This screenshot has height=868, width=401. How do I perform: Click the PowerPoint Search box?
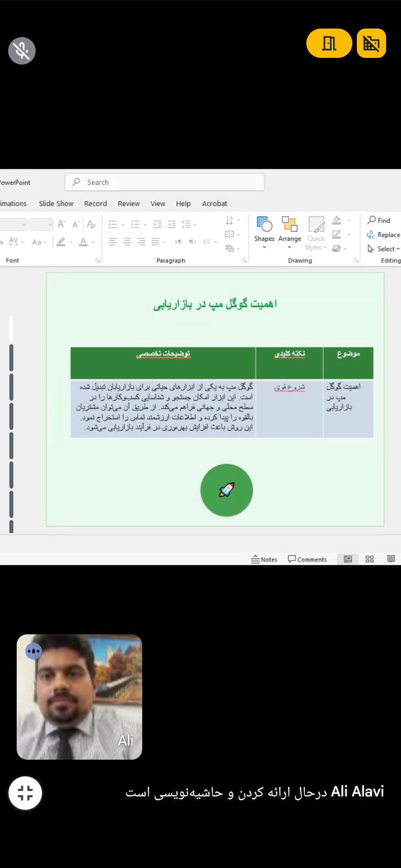pyautogui.click(x=164, y=182)
